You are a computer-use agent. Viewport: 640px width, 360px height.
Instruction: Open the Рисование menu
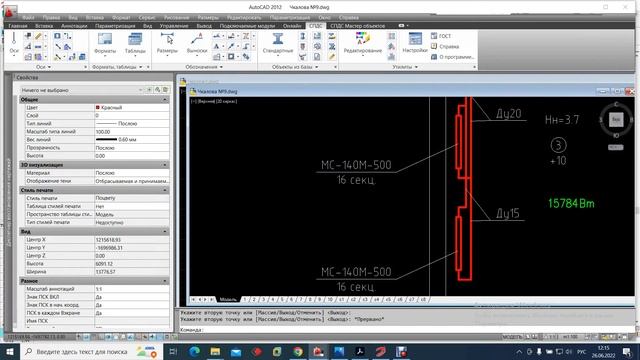pyautogui.click(x=176, y=18)
